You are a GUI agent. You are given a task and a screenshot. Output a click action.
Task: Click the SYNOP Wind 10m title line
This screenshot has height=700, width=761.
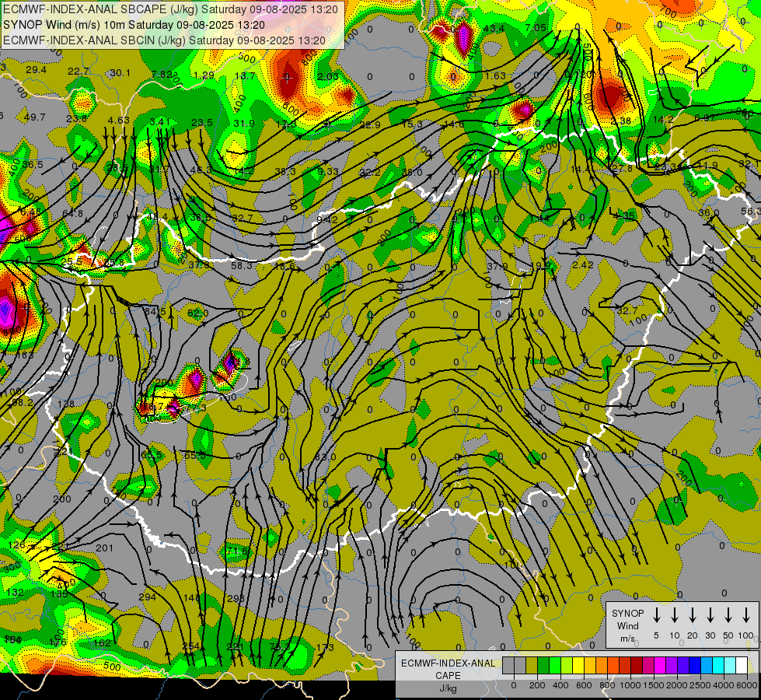pyautogui.click(x=134, y=25)
